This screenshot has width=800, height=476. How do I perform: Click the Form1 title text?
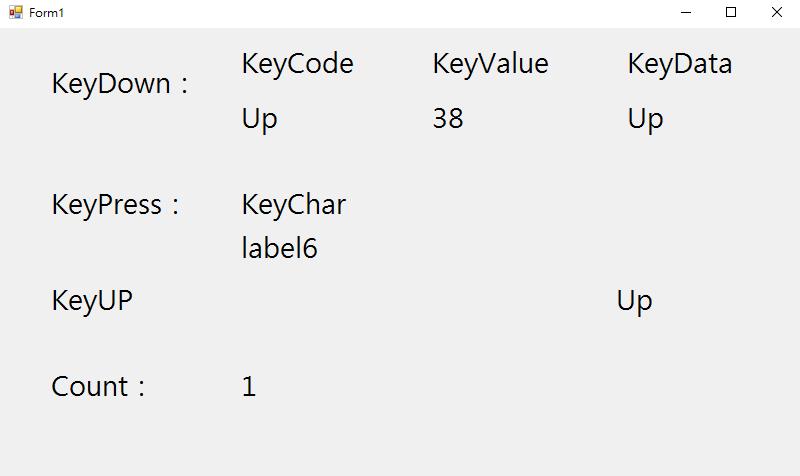(x=46, y=13)
